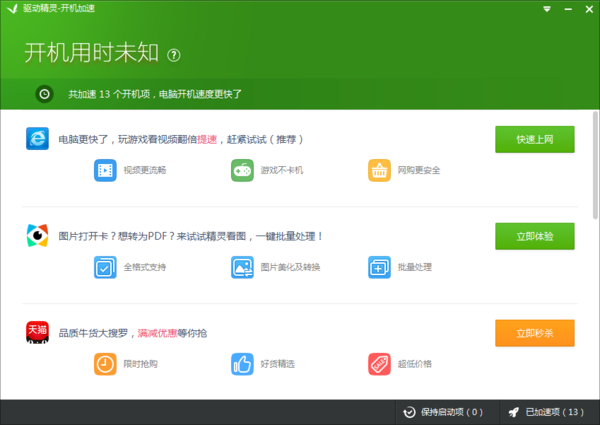600x425 pixels.
Task: Open the title bar dropdown menu arrow
Action: [x=546, y=8]
